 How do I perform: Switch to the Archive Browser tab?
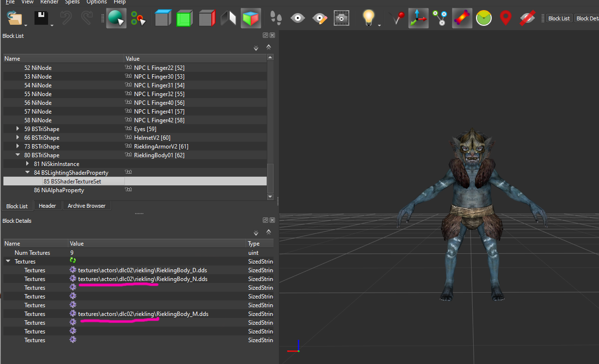[x=86, y=206]
